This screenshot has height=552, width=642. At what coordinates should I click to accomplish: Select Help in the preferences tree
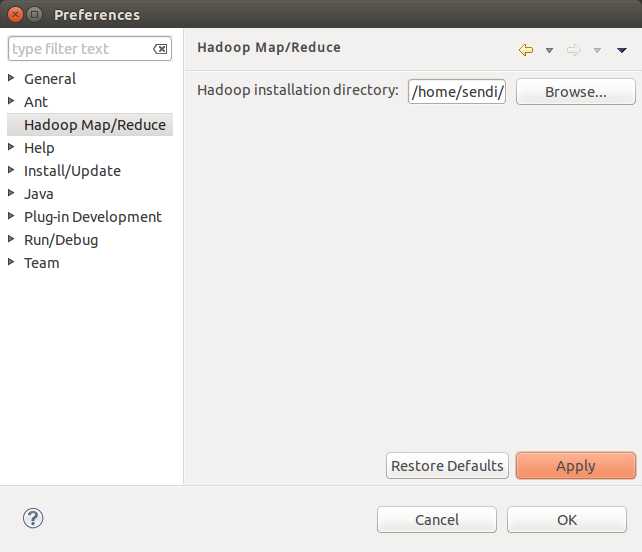point(39,148)
